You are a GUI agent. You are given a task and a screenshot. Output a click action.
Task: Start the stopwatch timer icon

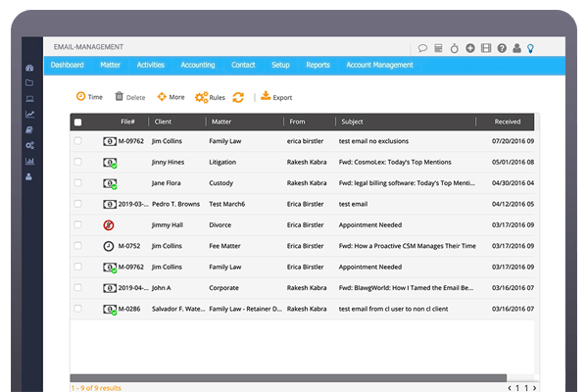[454, 48]
